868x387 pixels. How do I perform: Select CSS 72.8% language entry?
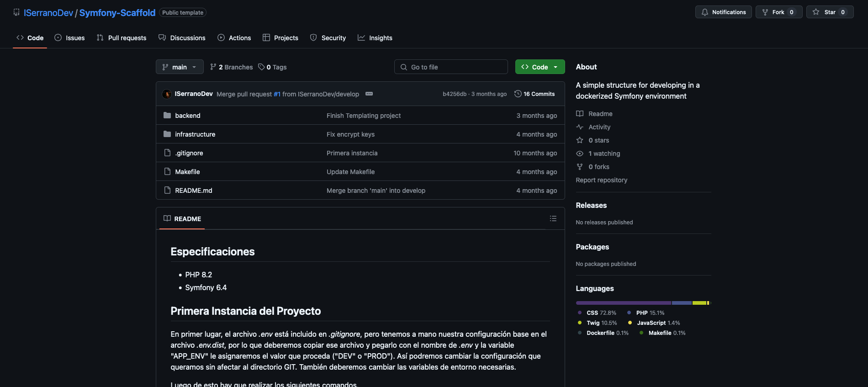point(597,313)
